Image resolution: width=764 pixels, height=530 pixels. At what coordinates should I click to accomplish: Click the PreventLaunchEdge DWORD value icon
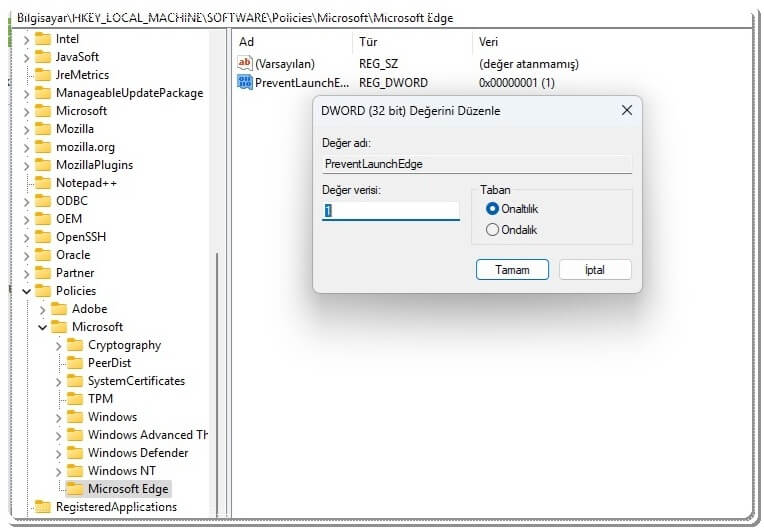click(x=245, y=82)
